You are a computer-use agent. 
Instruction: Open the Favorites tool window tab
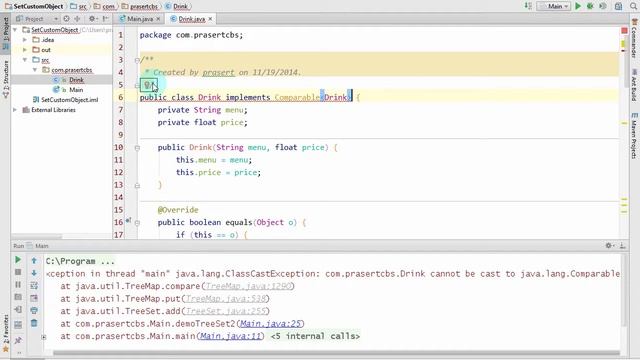6,332
